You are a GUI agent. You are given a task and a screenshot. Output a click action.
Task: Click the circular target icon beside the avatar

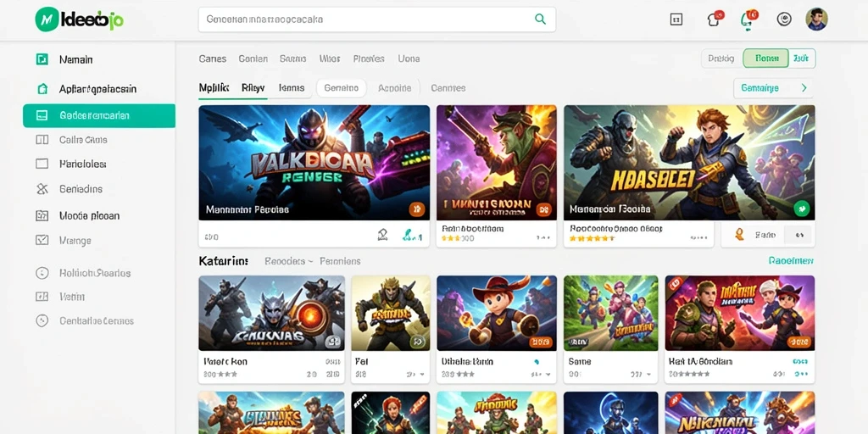pyautogui.click(x=784, y=19)
